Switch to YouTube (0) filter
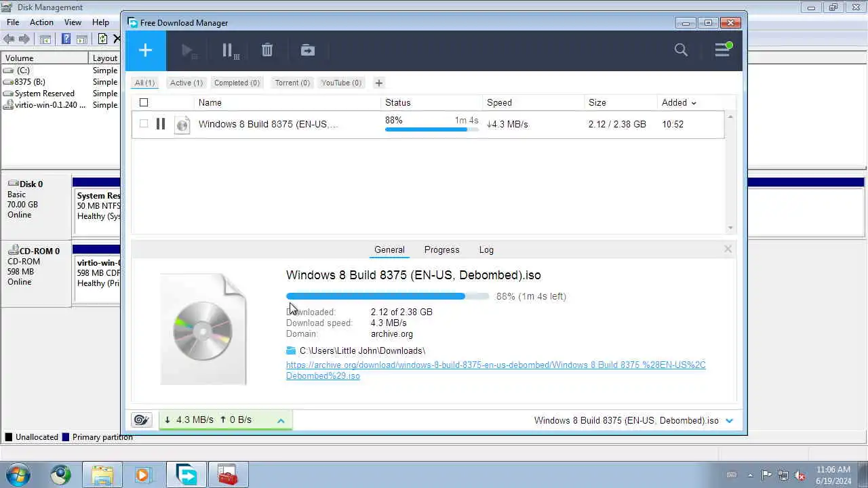Image resolution: width=868 pixels, height=488 pixels. click(x=341, y=83)
